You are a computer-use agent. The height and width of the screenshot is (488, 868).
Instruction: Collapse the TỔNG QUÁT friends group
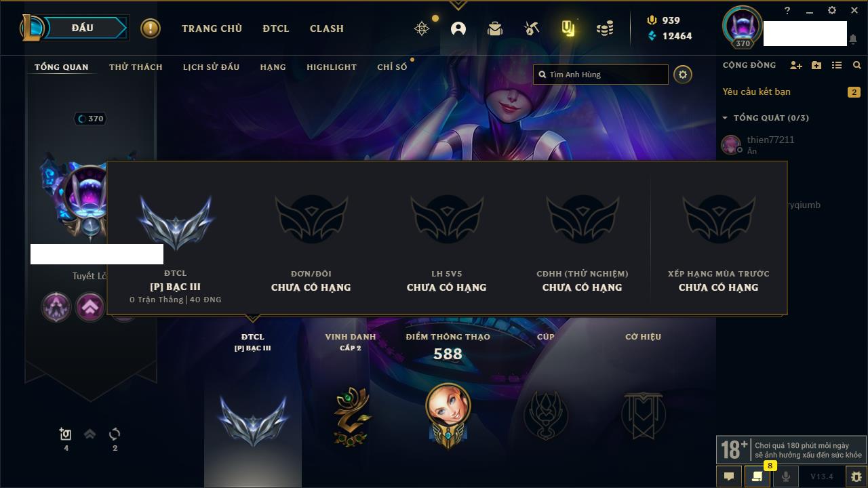(766, 118)
